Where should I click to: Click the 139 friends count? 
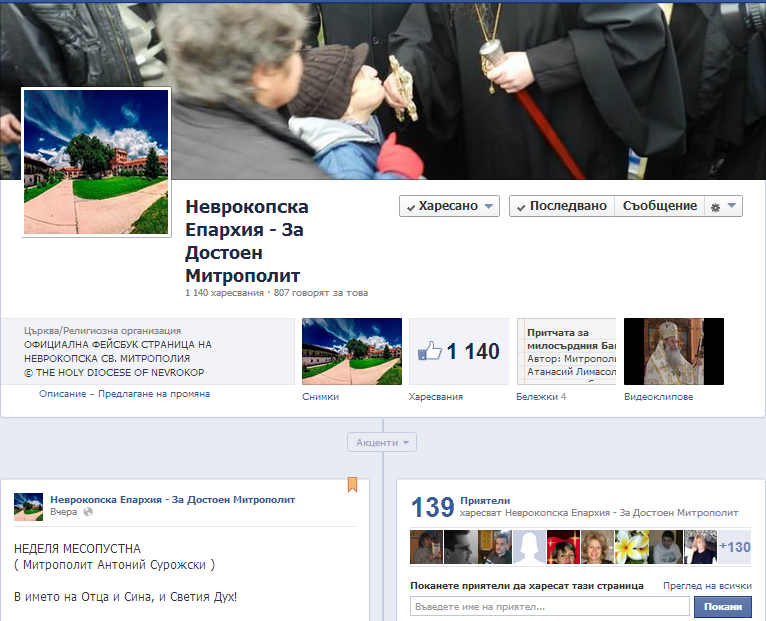tap(432, 507)
